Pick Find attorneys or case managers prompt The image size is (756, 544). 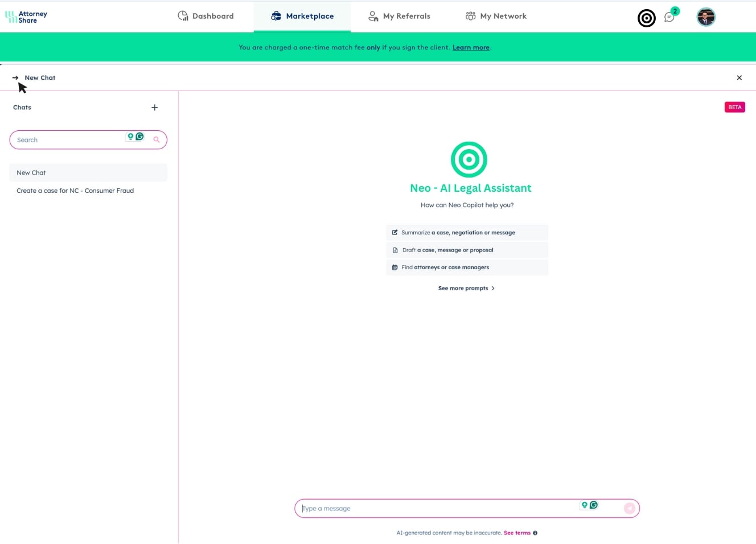(x=466, y=267)
